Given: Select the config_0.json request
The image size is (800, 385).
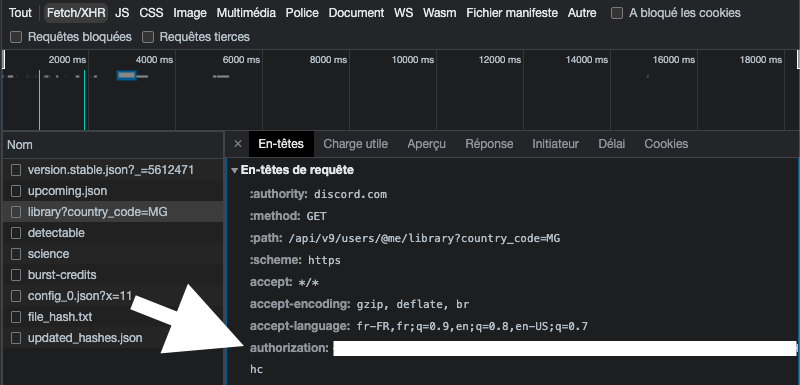Looking at the screenshot, I should [x=113, y=296].
